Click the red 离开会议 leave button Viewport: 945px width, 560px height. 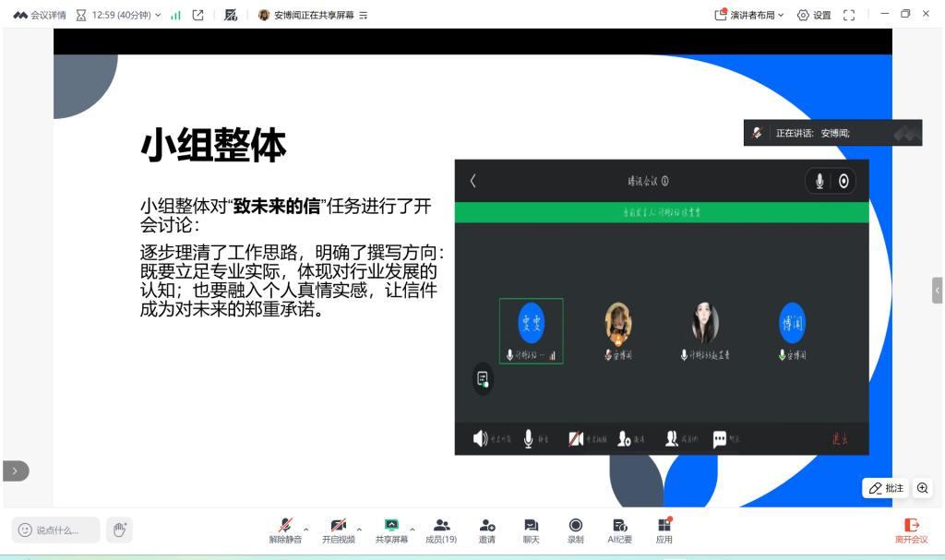click(x=911, y=530)
